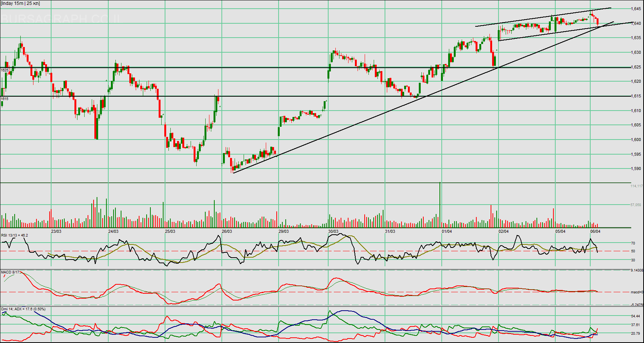Select the 37.61 DMI scale value

pos(635,325)
